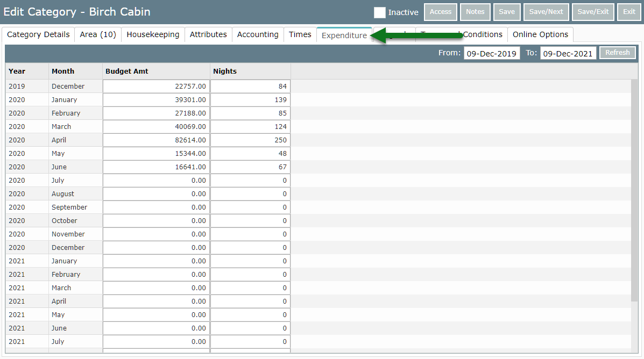Click the Month column header
This screenshot has width=644, height=359.
pos(75,71)
